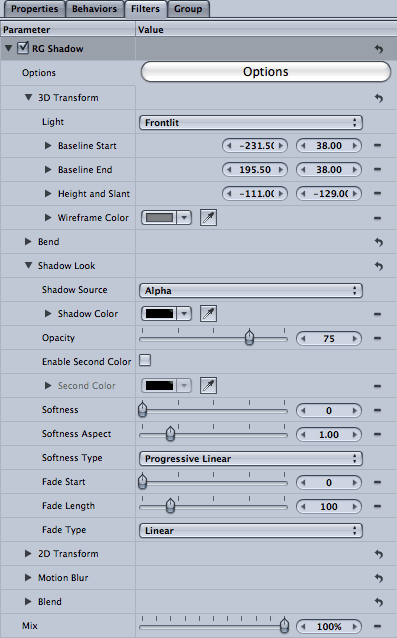Pick Wireframe Color with eyedropper
Screen dimensions: 397x638
[208, 218]
